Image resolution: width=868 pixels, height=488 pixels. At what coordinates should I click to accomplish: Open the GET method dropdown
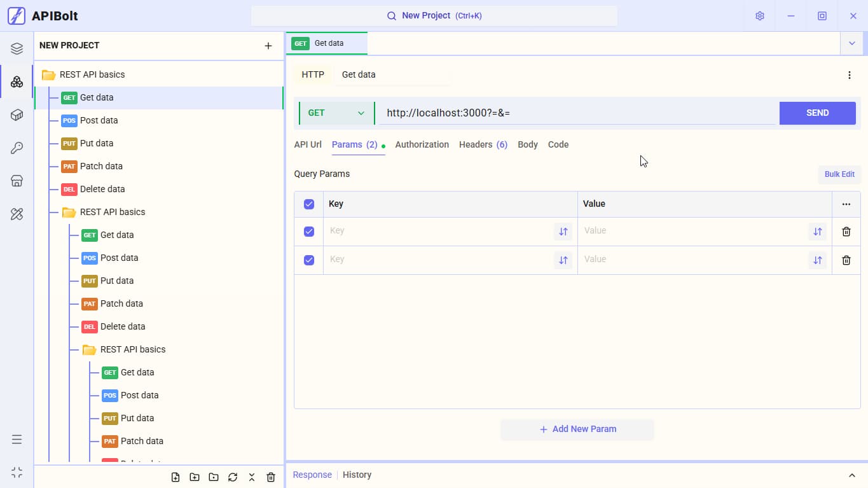[x=336, y=113]
